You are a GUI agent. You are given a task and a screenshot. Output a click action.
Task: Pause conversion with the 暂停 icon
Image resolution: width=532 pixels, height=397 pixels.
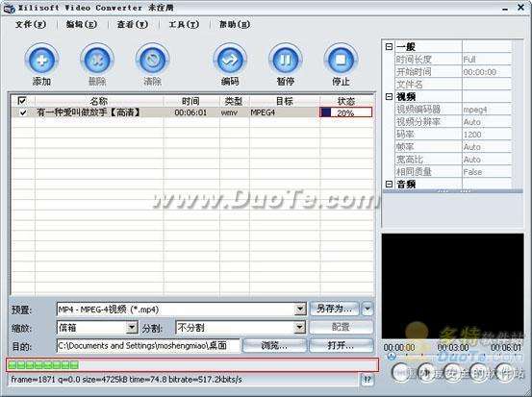[286, 60]
